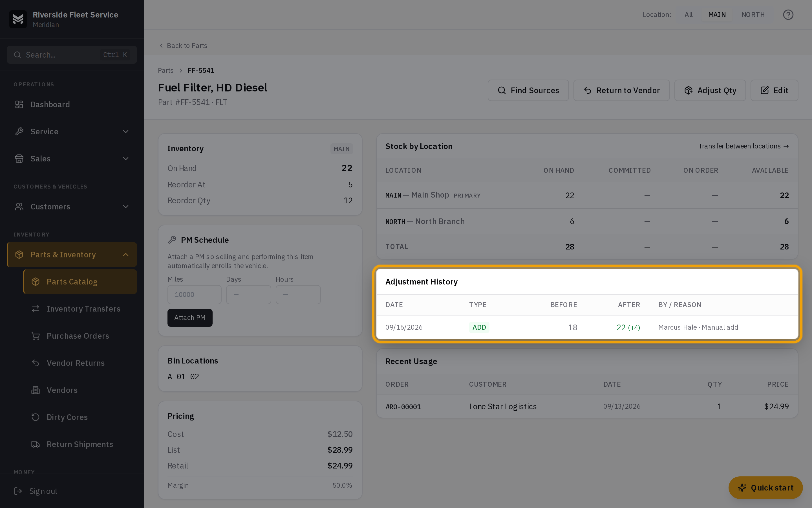Viewport: 812px width, 508px height.
Task: Click the Attach PM button
Action: [190, 318]
